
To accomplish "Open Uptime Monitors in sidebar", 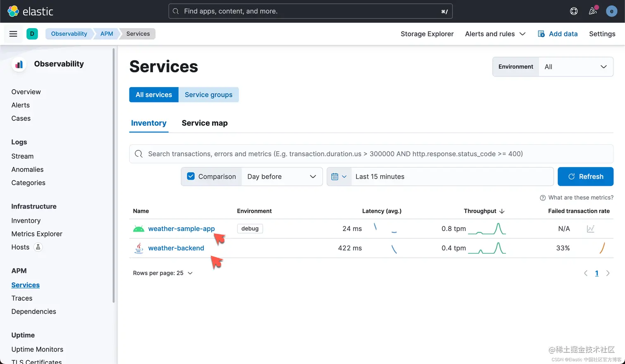I will [x=37, y=350].
